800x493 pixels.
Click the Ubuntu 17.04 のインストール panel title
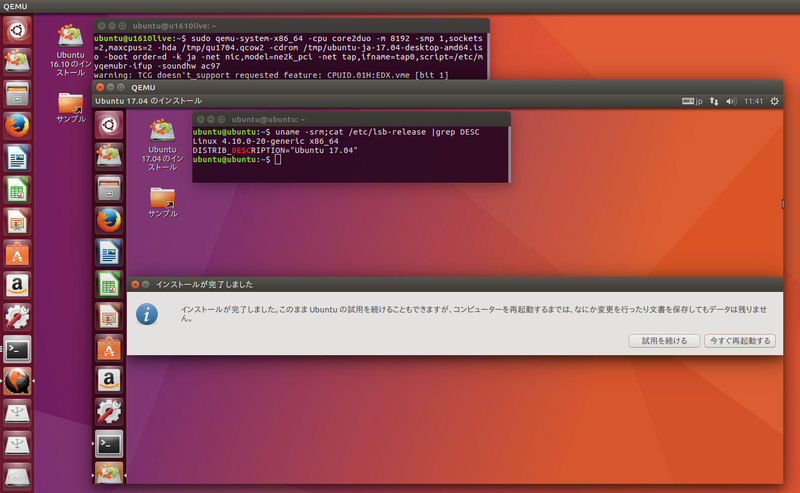148,101
